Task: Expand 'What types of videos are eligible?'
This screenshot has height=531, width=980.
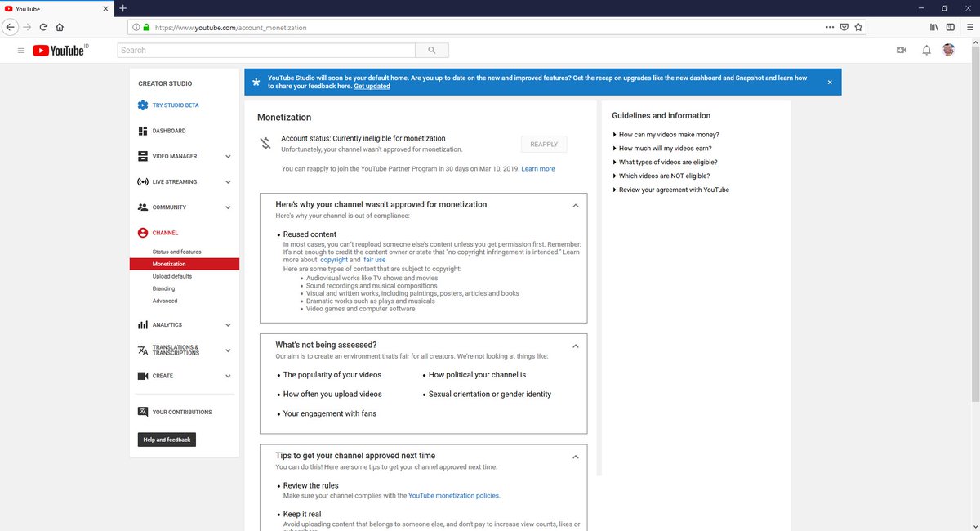Action: (x=665, y=162)
